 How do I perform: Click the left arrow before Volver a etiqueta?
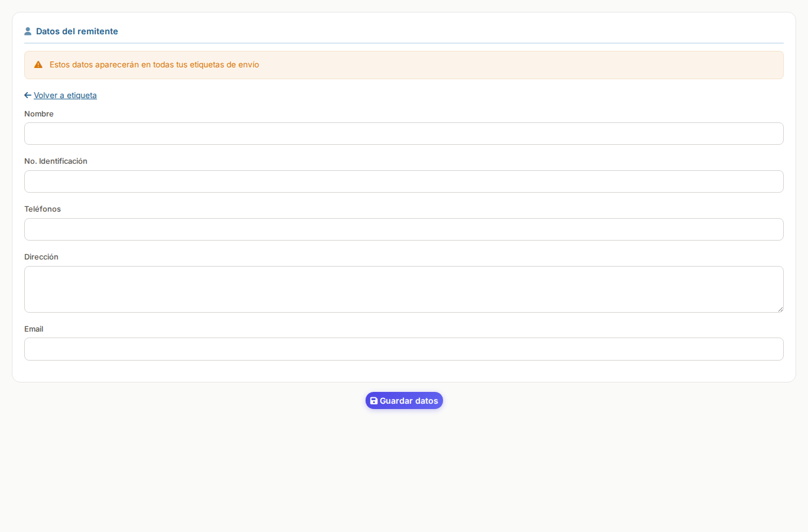(x=28, y=95)
